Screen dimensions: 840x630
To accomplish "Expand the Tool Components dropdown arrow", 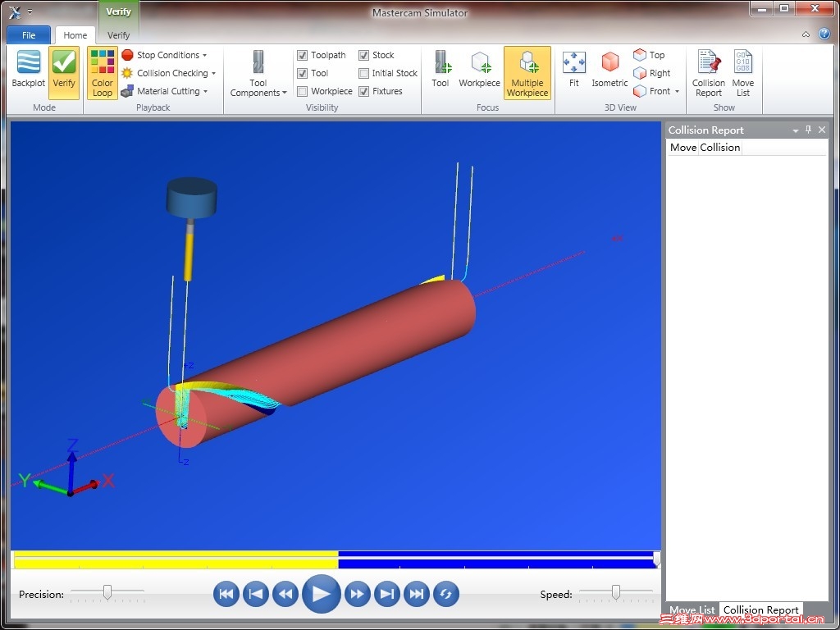I will pos(285,94).
